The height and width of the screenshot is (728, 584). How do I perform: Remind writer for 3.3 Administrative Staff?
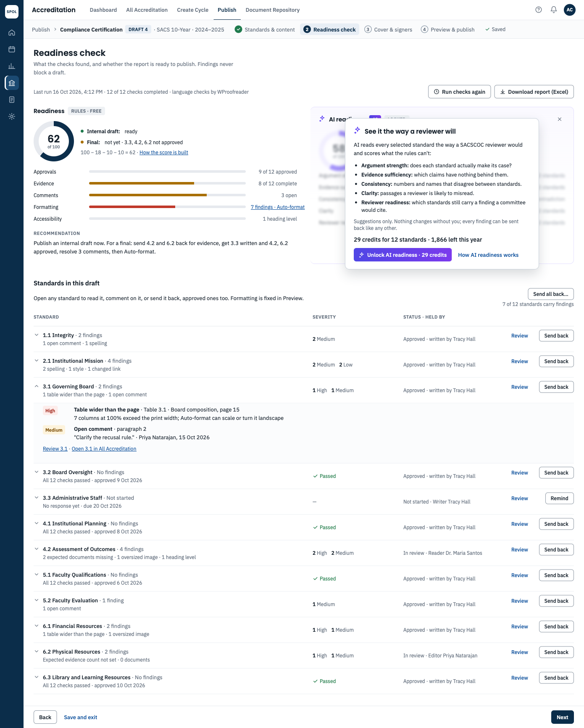click(560, 499)
